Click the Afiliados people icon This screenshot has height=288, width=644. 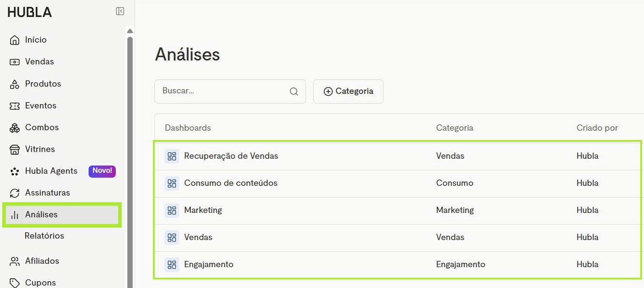(15, 261)
